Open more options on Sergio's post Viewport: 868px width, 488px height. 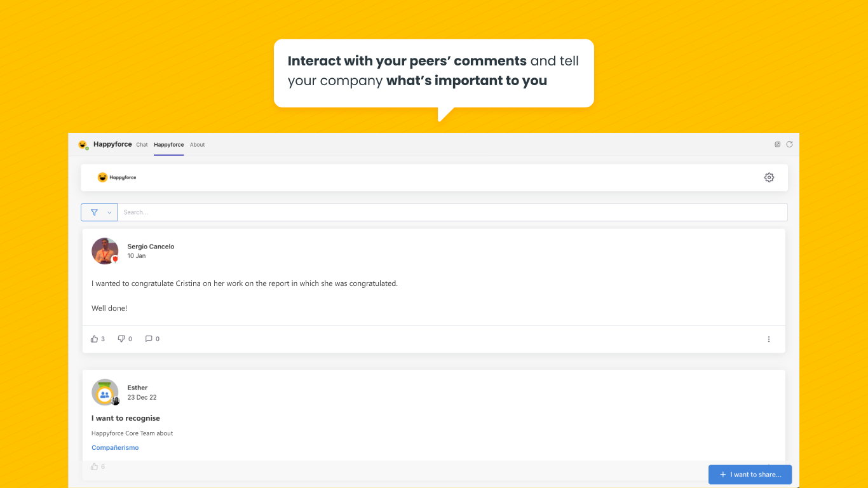click(768, 339)
